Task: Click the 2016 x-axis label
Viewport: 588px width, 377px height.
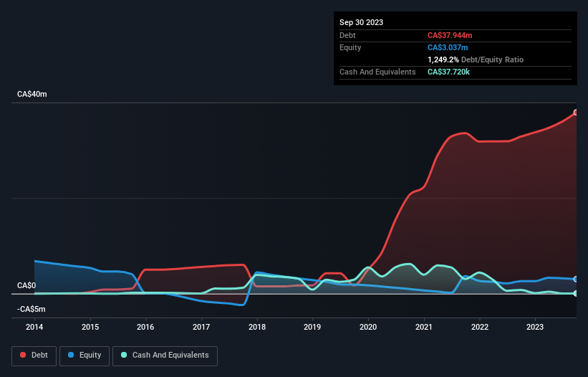Action: 145,327
